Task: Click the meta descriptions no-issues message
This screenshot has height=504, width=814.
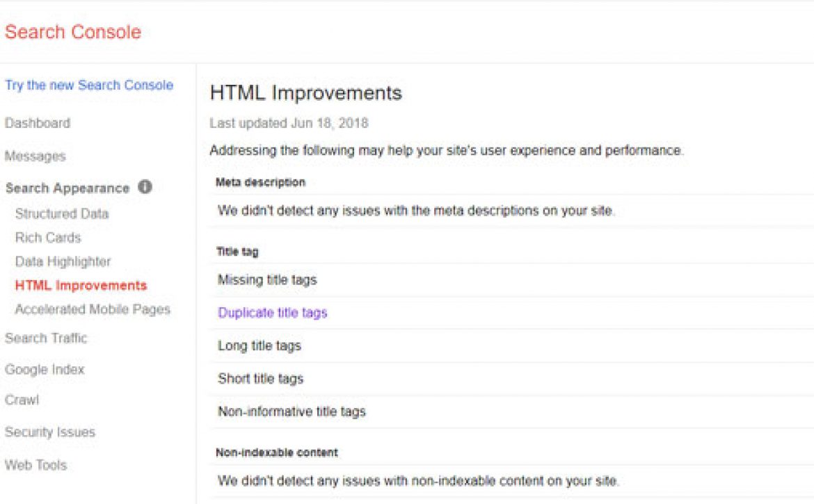Action: click(416, 211)
